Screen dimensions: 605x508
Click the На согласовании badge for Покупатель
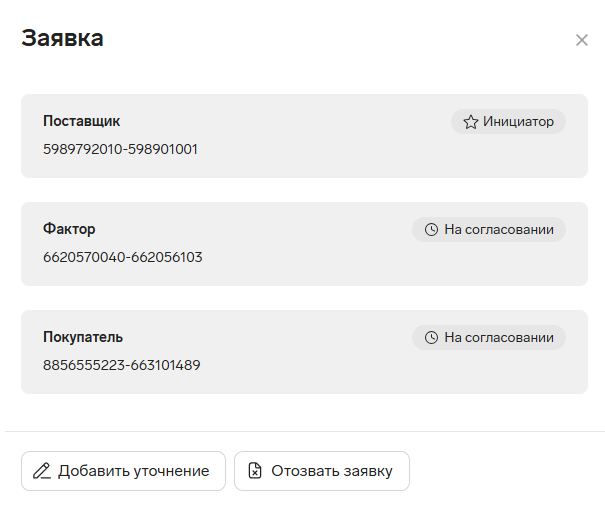[489, 338]
